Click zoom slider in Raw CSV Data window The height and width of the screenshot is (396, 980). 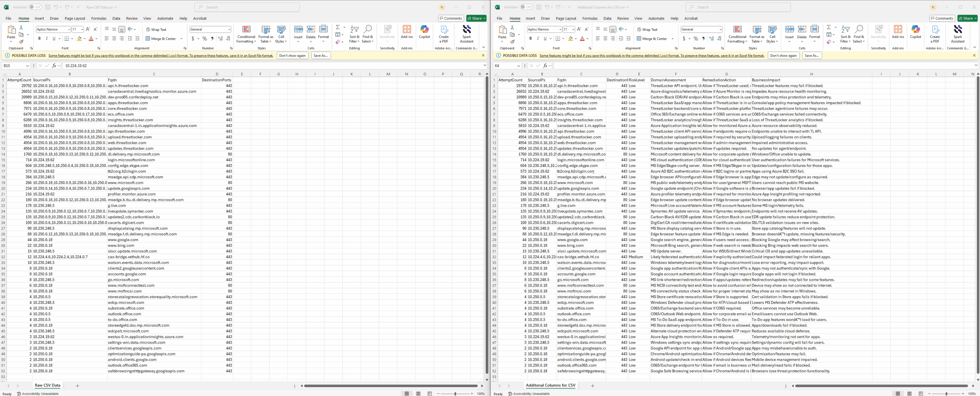tap(455, 393)
